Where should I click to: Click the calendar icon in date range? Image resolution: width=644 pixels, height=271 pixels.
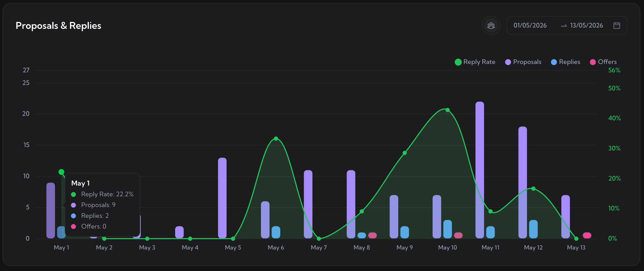(617, 25)
